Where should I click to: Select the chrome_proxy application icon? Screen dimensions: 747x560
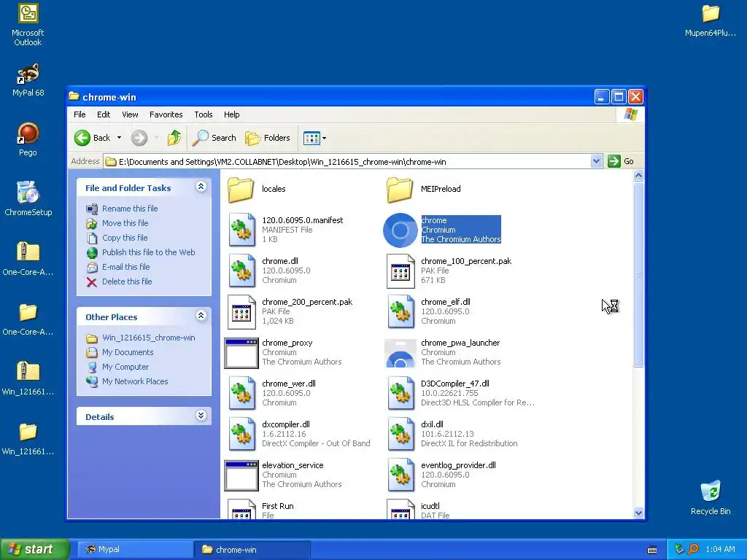(241, 353)
